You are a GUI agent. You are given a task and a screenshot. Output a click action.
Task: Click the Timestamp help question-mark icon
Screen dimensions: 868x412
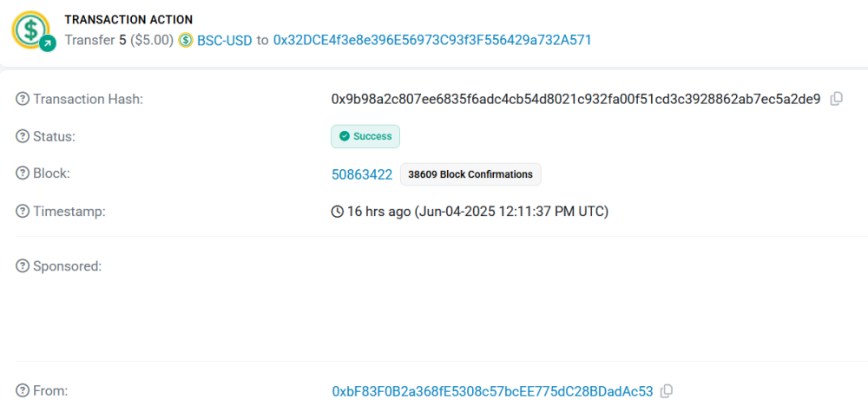pos(23,212)
